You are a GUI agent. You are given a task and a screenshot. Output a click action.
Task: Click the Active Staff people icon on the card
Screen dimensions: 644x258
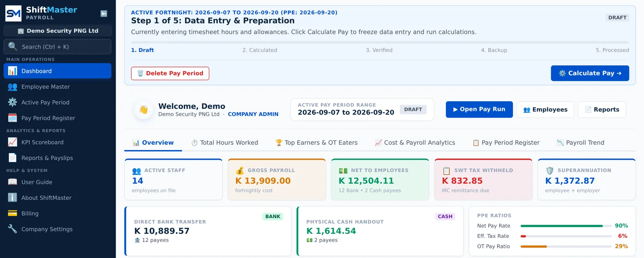136,171
